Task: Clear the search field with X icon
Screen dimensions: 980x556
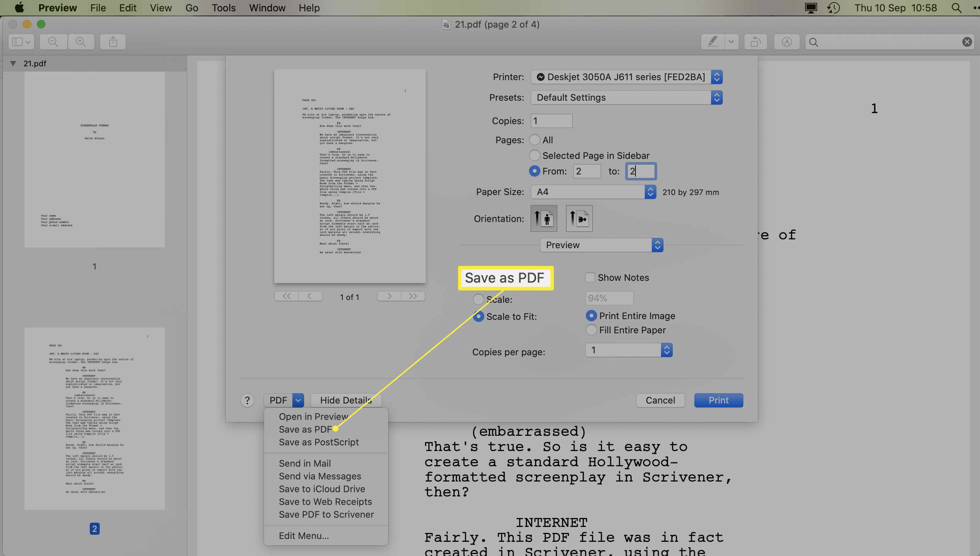Action: pyautogui.click(x=967, y=41)
